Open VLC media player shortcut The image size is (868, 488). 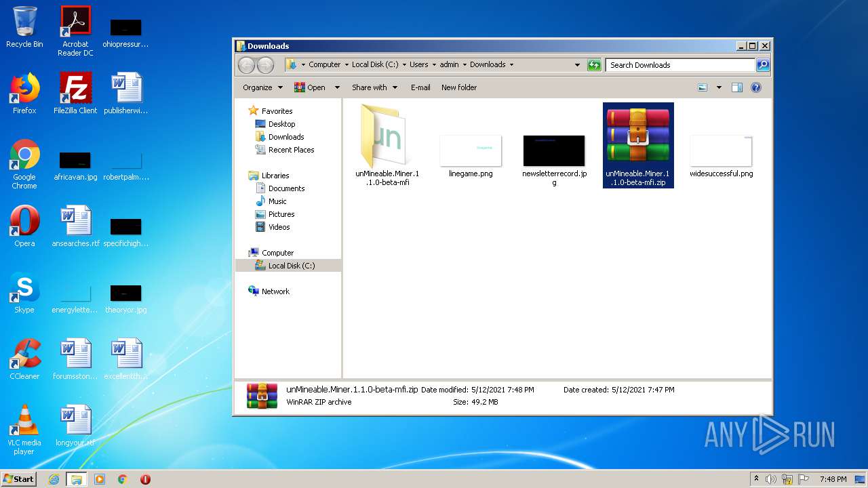[x=24, y=430]
